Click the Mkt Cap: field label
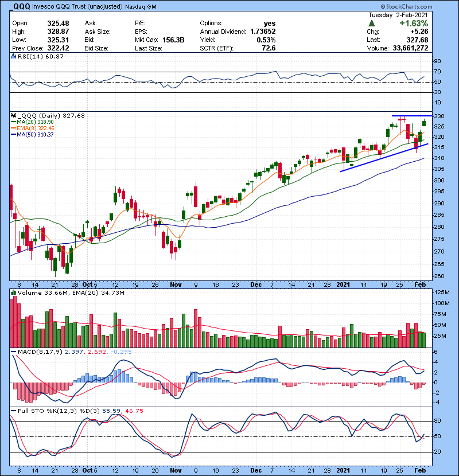459x476 pixels. [147, 40]
